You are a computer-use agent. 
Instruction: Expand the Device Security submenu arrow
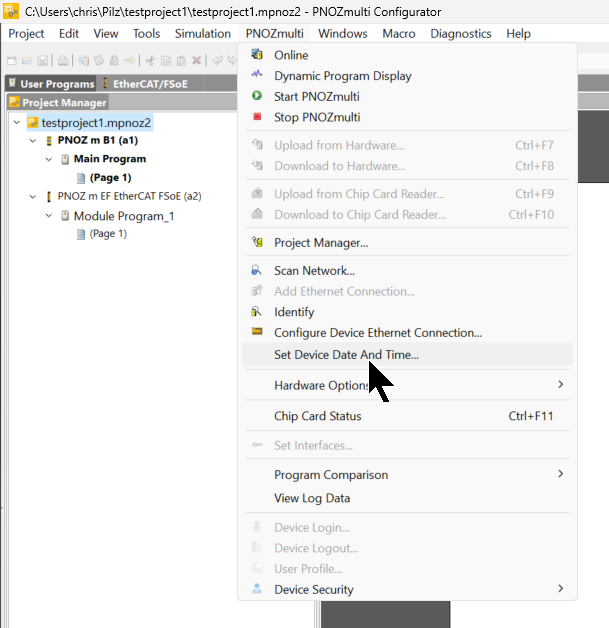coord(561,588)
